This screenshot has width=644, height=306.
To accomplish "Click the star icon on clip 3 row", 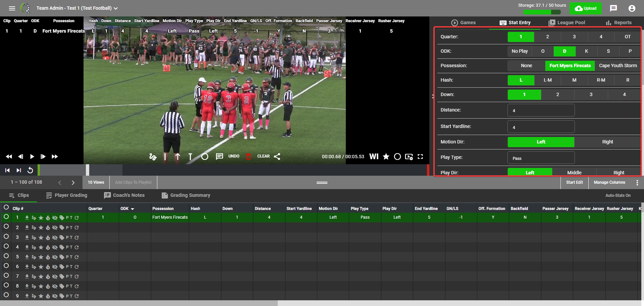I will pos(41,237).
